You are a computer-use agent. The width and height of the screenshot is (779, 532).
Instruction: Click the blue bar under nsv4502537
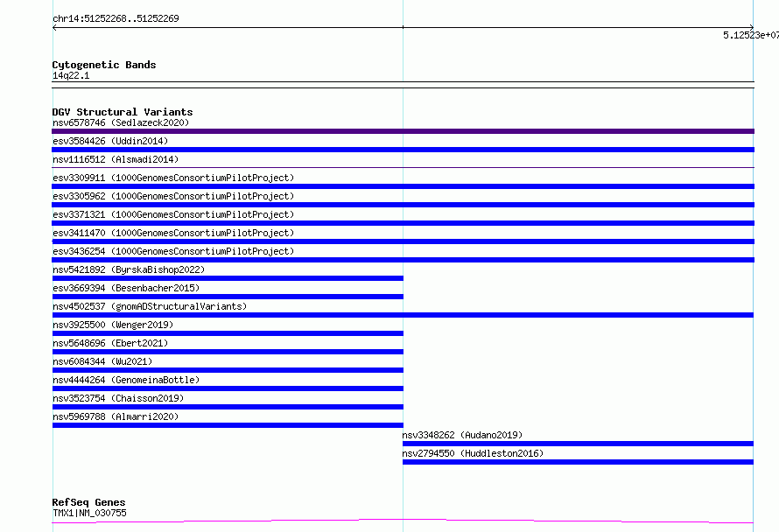coord(403,315)
